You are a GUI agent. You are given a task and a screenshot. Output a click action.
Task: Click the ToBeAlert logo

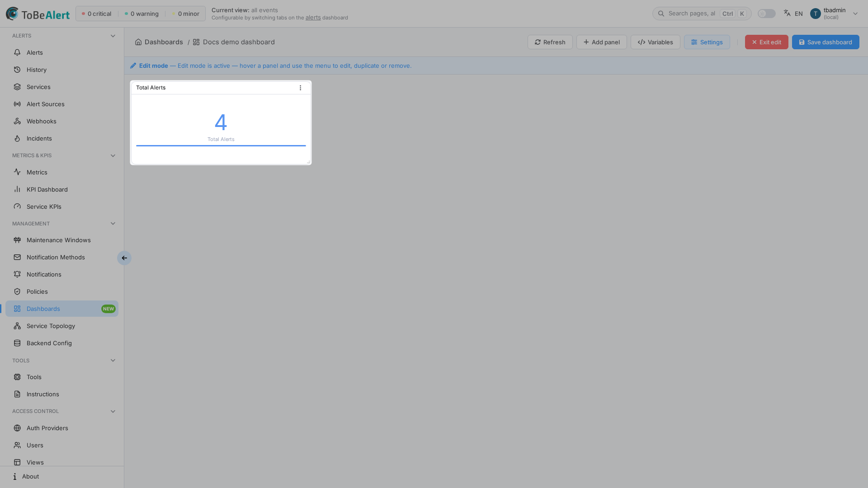(x=38, y=14)
